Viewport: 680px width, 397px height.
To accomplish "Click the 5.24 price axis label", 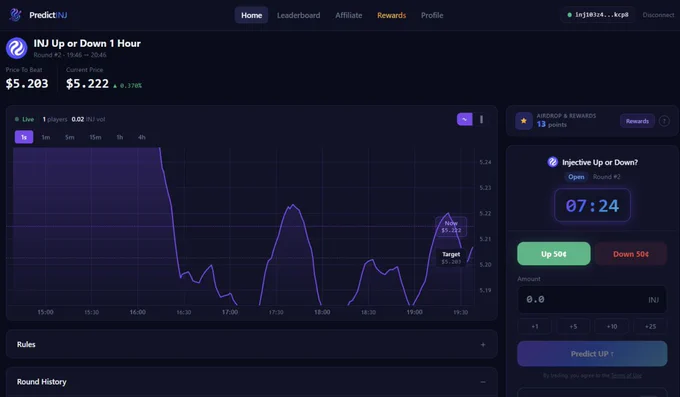I will click(485, 162).
